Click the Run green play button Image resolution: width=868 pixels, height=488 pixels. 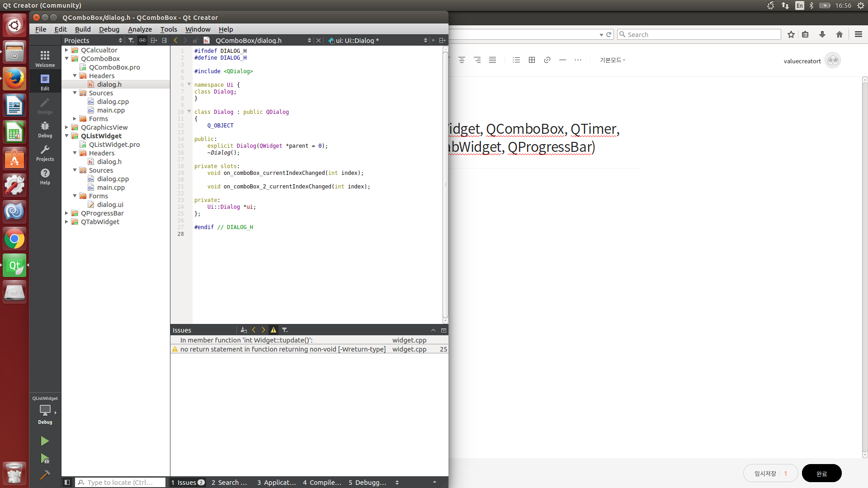pyautogui.click(x=44, y=441)
